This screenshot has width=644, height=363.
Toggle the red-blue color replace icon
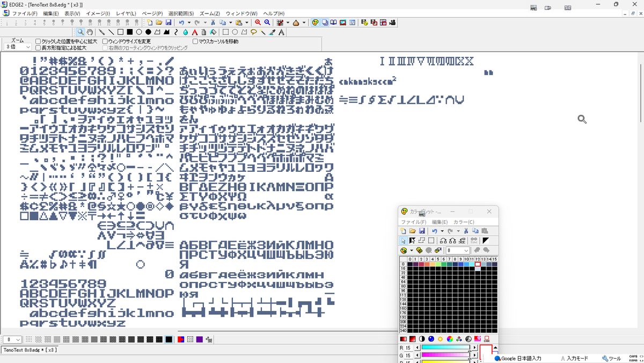pos(181,339)
